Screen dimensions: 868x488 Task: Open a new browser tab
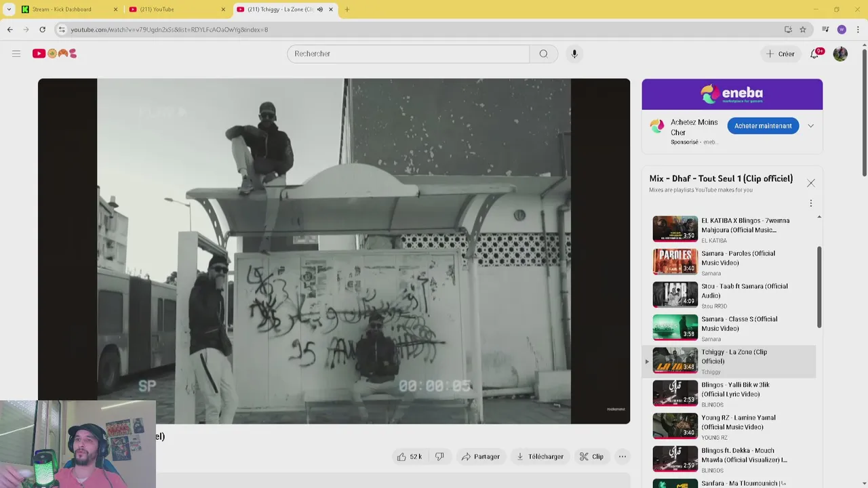[347, 9]
